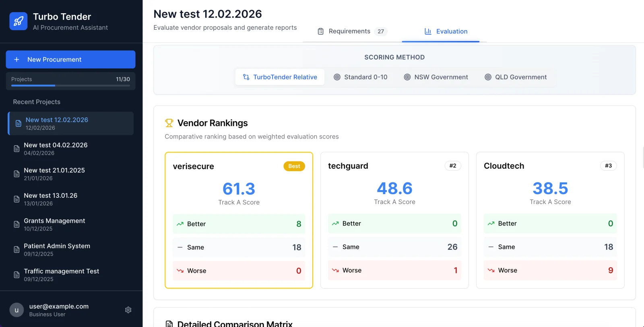This screenshot has width=644, height=327.
Task: Click the document icon for New test 13.01.26
Action: [17, 199]
